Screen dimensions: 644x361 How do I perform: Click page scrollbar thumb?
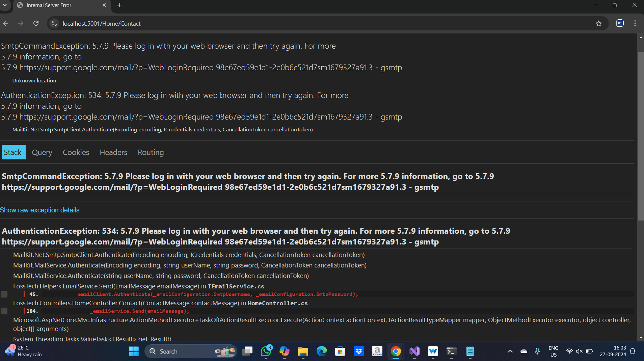640,136
